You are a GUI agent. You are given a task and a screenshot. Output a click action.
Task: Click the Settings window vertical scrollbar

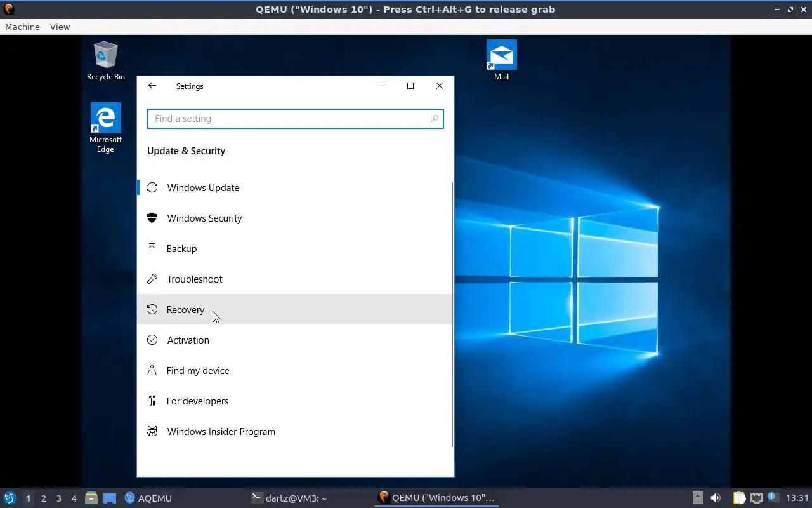(452, 314)
